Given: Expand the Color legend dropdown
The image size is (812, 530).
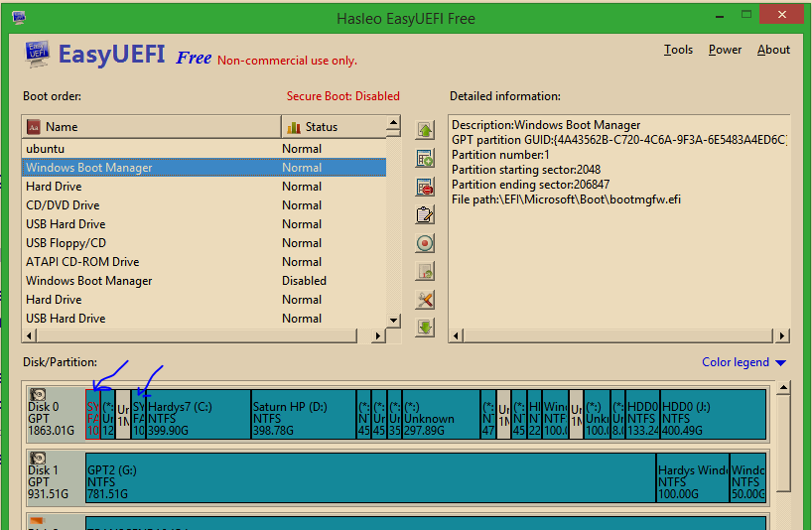Looking at the screenshot, I should click(744, 362).
